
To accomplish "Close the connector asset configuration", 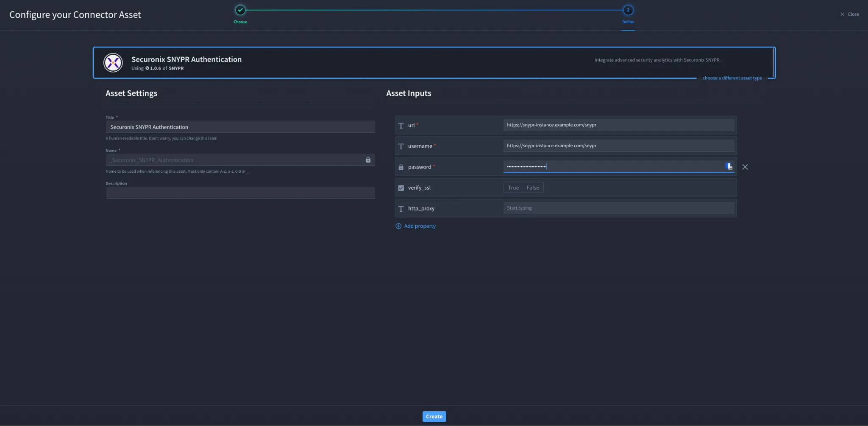I will click(x=849, y=14).
